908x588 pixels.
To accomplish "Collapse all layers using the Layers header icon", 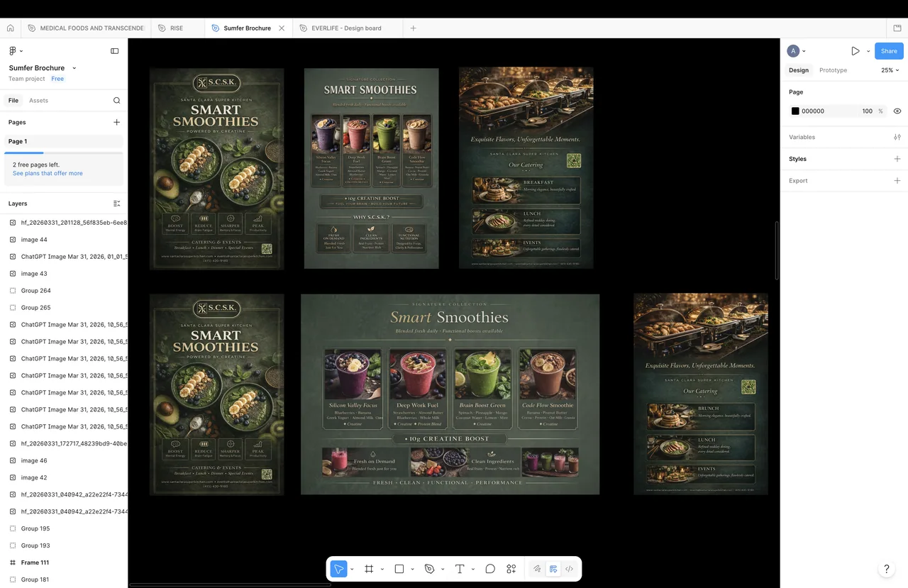I will tap(117, 204).
